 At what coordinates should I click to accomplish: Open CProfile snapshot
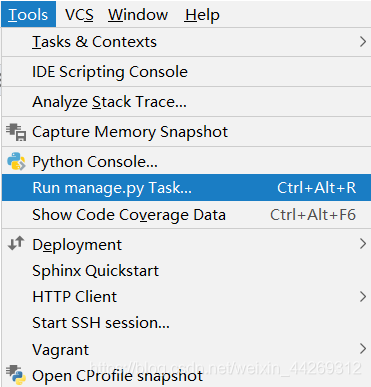click(x=186, y=375)
